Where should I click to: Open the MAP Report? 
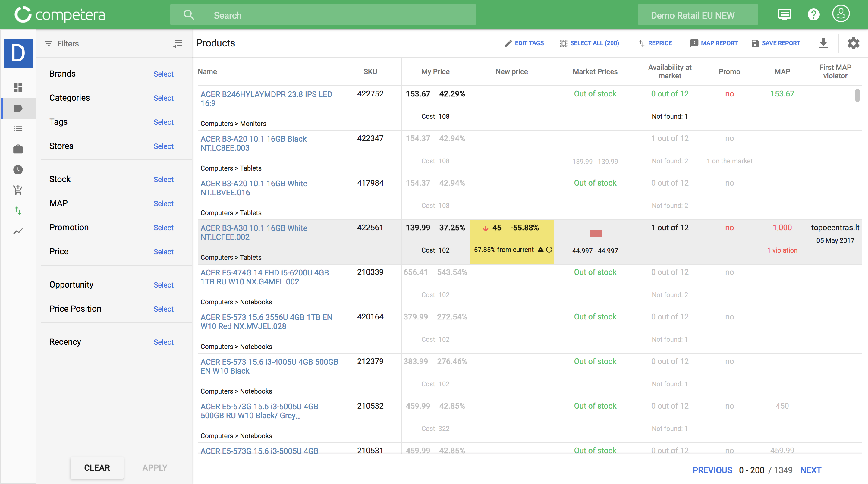(714, 43)
